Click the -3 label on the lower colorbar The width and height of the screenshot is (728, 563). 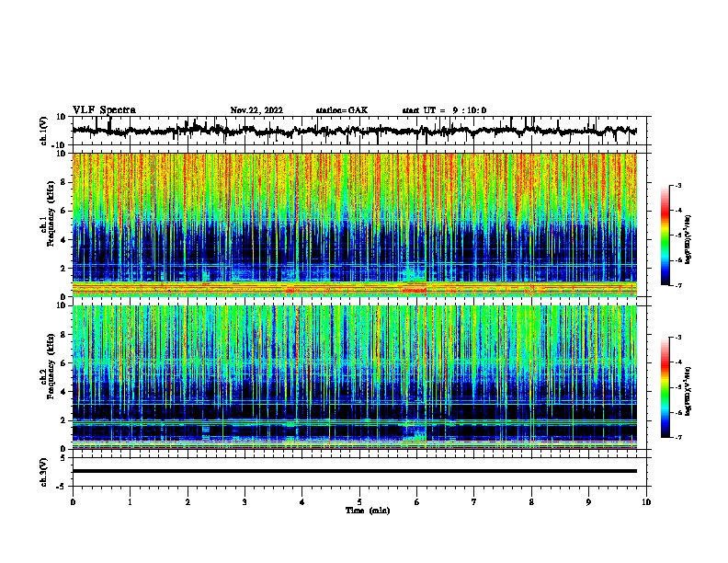[x=677, y=338]
